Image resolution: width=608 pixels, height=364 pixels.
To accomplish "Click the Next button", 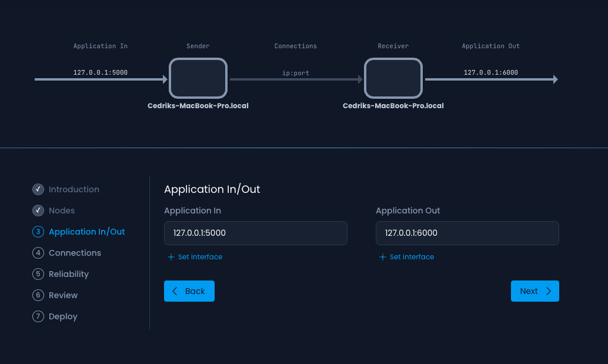I will (534, 291).
